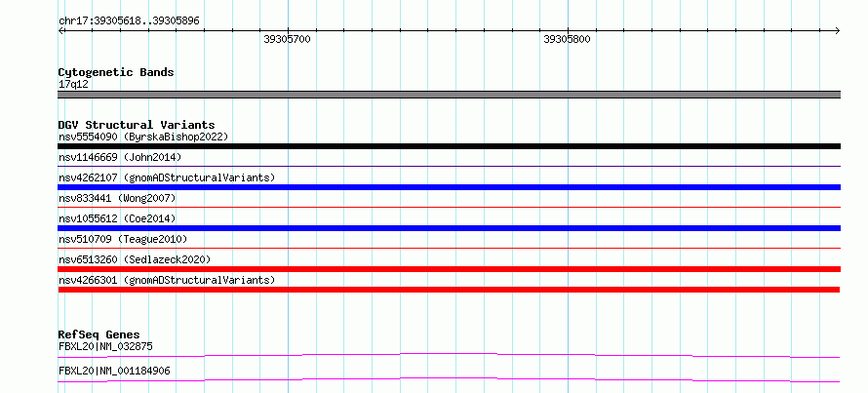Screen dimensions: 868x393
Task: Open variant nsv510709 (Teague2010) label
Action: (x=123, y=239)
